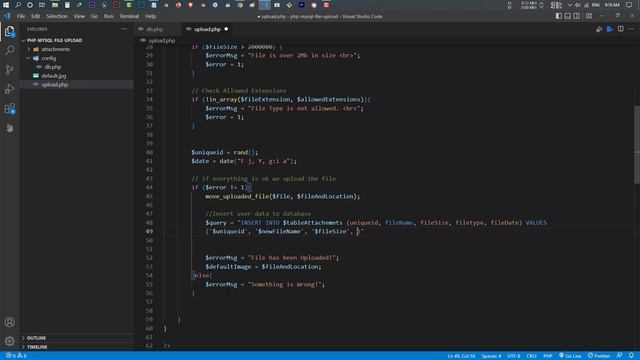Open the Explorer view in activity bar
The height and width of the screenshot is (360, 640).
point(10,32)
